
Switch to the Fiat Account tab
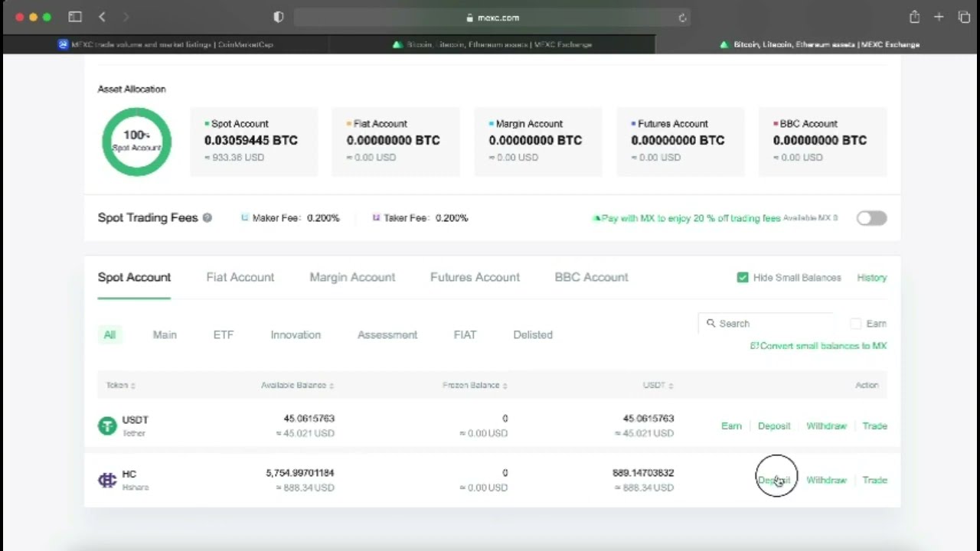(x=240, y=278)
